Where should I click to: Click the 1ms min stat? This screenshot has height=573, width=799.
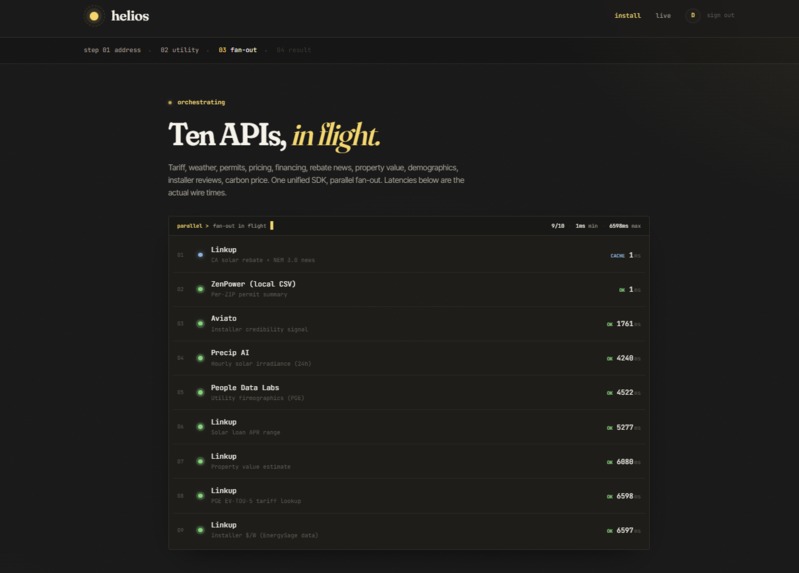pos(586,226)
